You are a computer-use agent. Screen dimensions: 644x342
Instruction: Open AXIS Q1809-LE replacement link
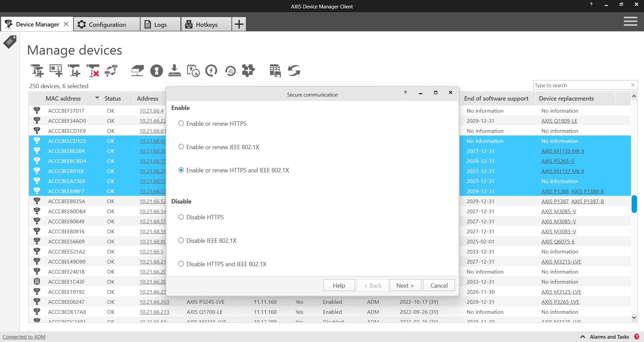tap(559, 121)
